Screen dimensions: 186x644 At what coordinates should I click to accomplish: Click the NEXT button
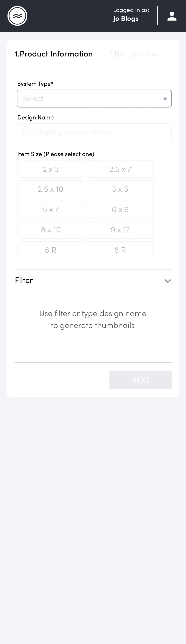click(140, 380)
